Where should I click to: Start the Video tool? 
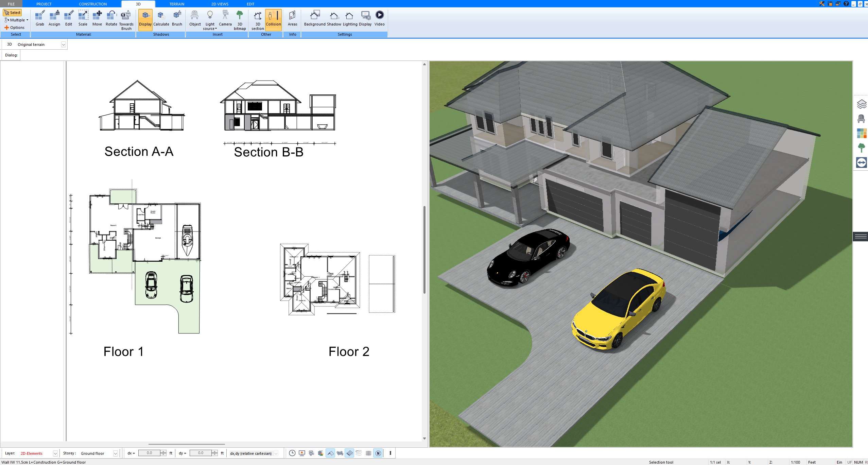click(x=380, y=18)
